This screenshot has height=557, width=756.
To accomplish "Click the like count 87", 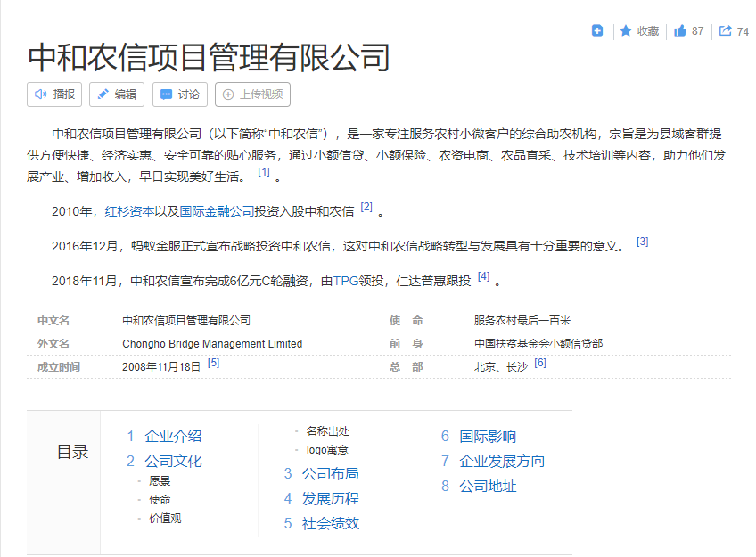I will [x=697, y=31].
